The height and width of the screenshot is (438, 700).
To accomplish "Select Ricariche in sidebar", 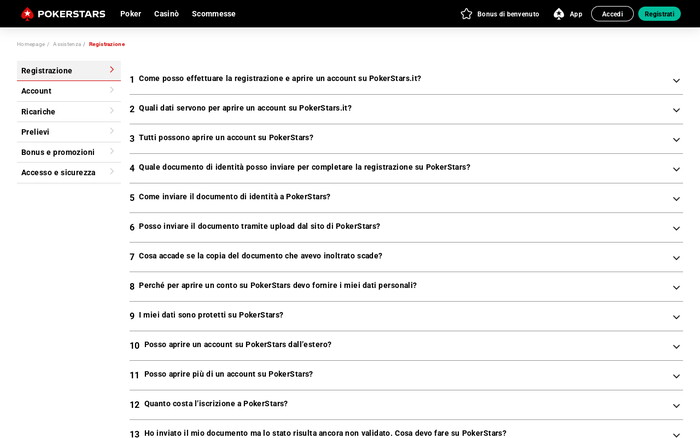I will point(69,112).
